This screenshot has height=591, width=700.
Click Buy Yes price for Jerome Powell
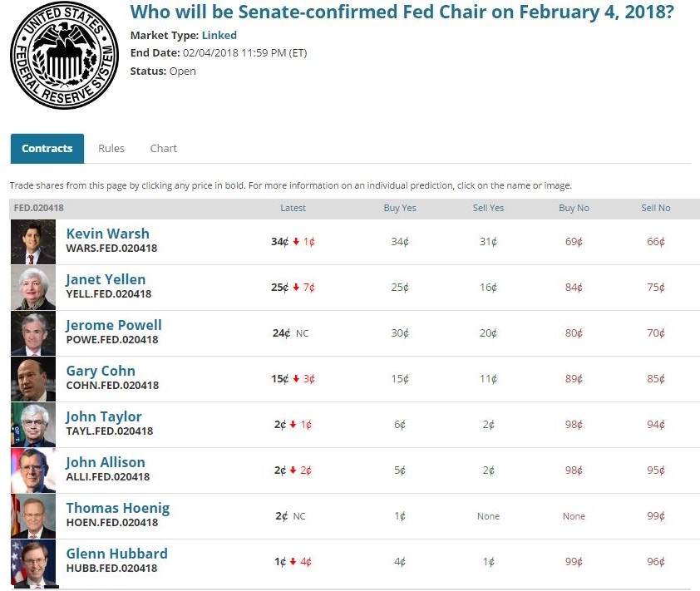point(401,333)
